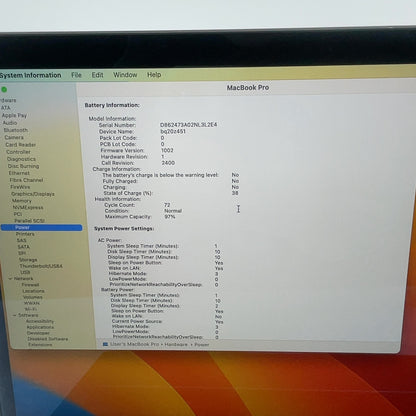Open the System Information app menu
Screen dimensions: 416x416
30,75
